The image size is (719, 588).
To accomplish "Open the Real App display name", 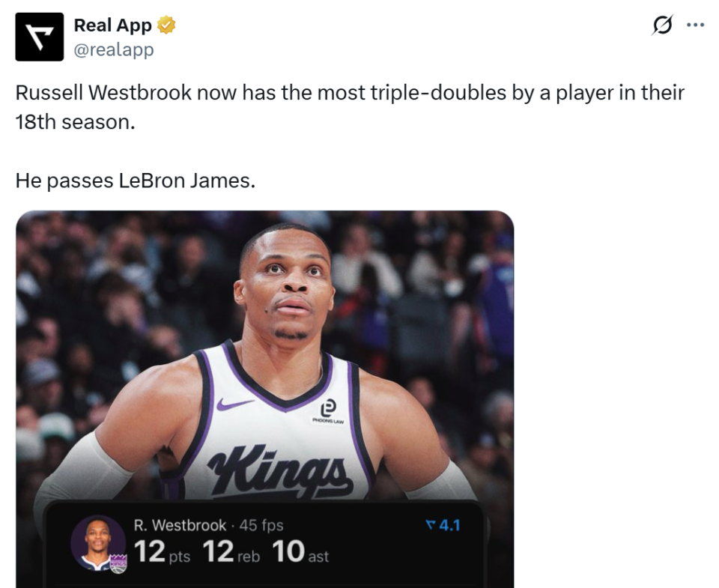I will click(x=112, y=25).
